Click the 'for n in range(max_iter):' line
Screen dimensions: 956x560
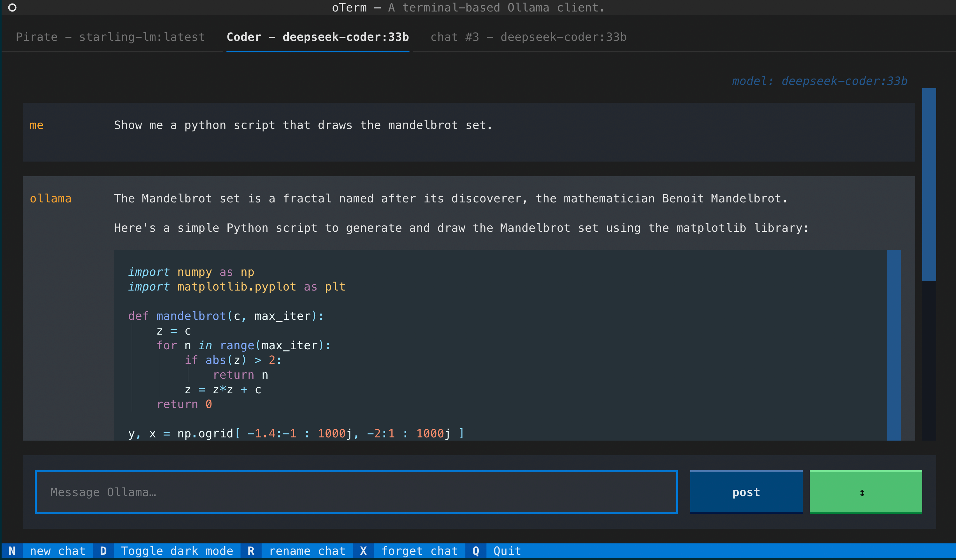click(x=244, y=345)
